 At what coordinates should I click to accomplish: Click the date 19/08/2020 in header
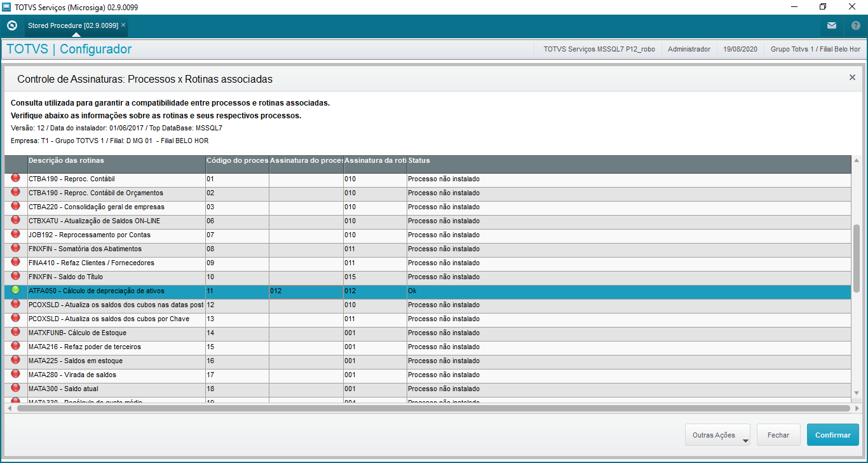coord(740,49)
